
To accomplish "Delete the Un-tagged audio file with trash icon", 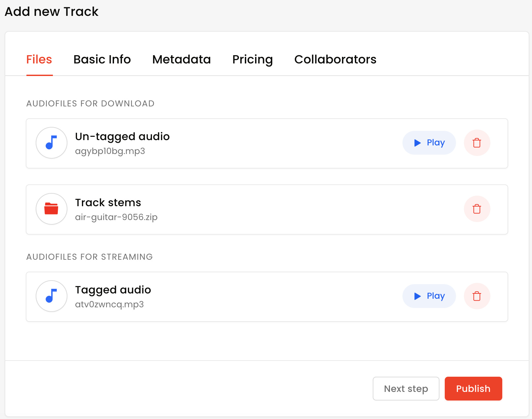I will coord(477,143).
